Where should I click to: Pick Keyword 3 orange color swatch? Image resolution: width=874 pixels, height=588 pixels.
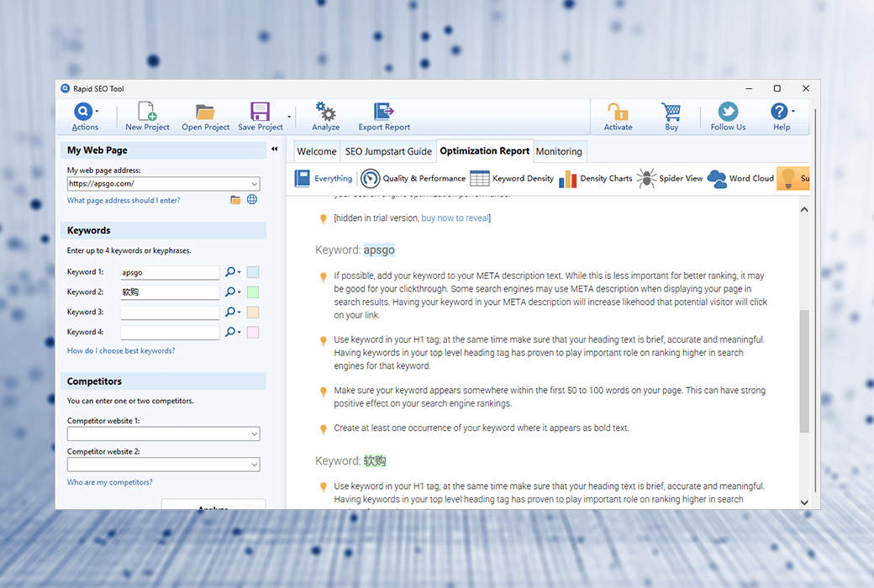pos(253,312)
